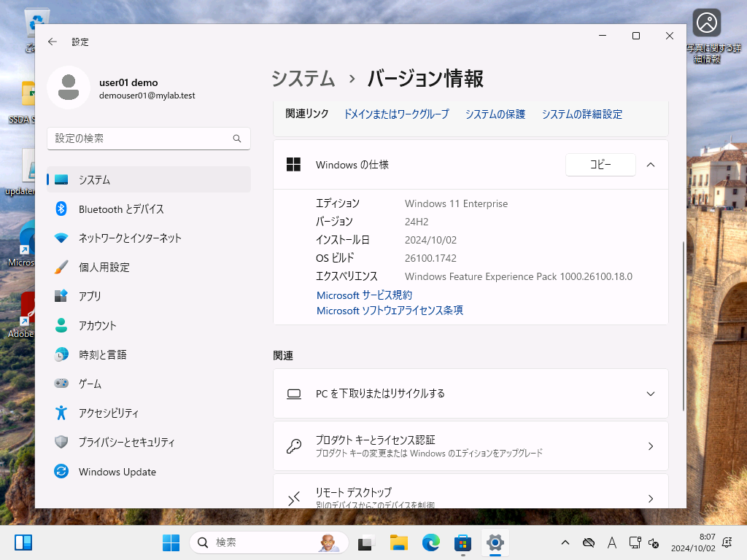Select 時刻と言語 in the sidebar
The image size is (747, 560).
[x=149, y=355]
